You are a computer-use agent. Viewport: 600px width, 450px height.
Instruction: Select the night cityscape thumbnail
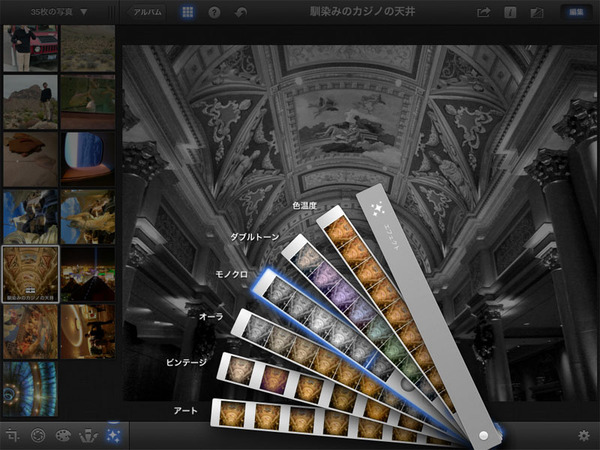click(88, 274)
